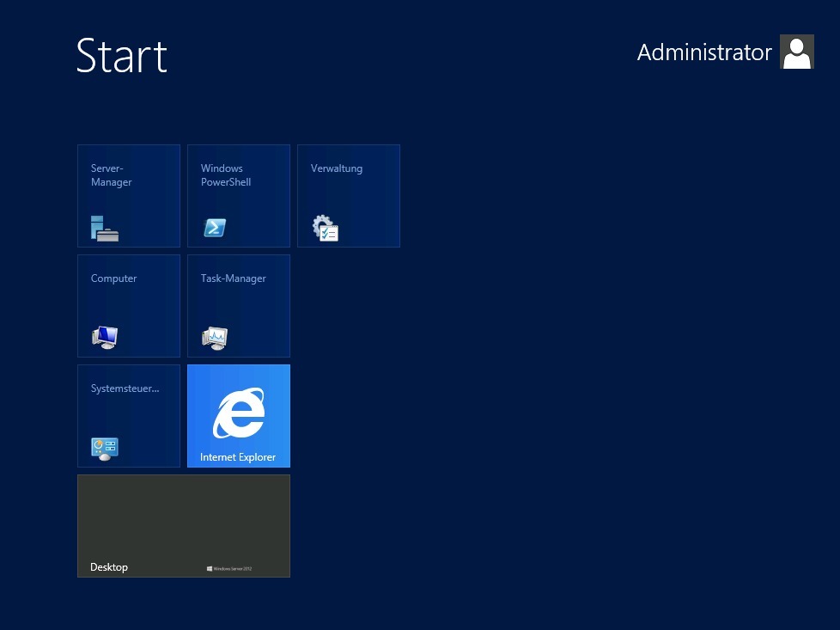The image size is (840, 630).
Task: Click the Windows Server 2012 logo
Action: [x=229, y=568]
